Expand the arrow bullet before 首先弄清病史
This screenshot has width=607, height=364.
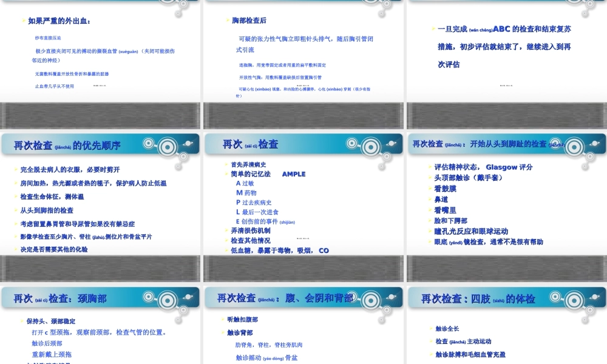click(225, 164)
